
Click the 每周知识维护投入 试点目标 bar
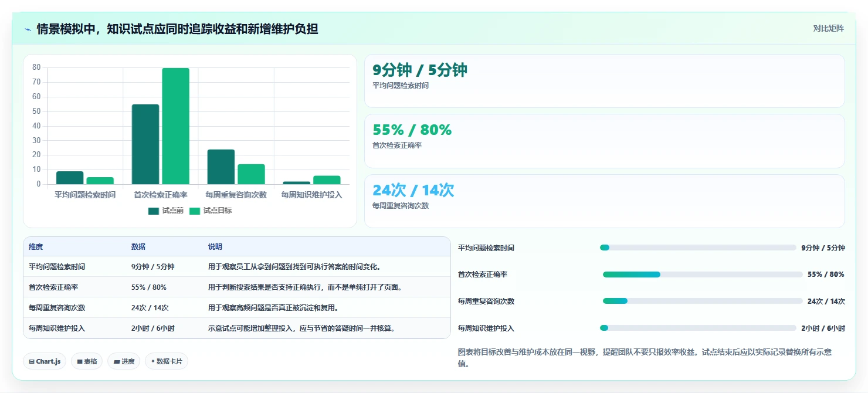coord(327,180)
